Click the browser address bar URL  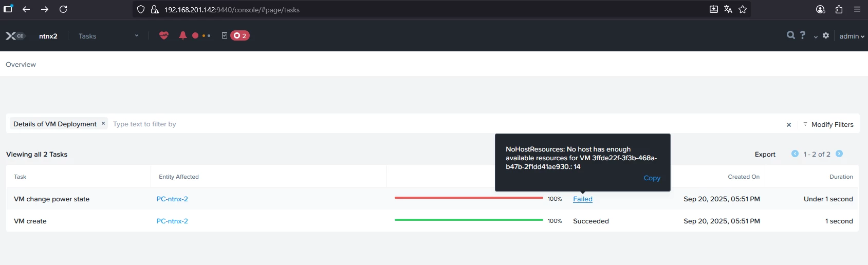click(x=232, y=10)
